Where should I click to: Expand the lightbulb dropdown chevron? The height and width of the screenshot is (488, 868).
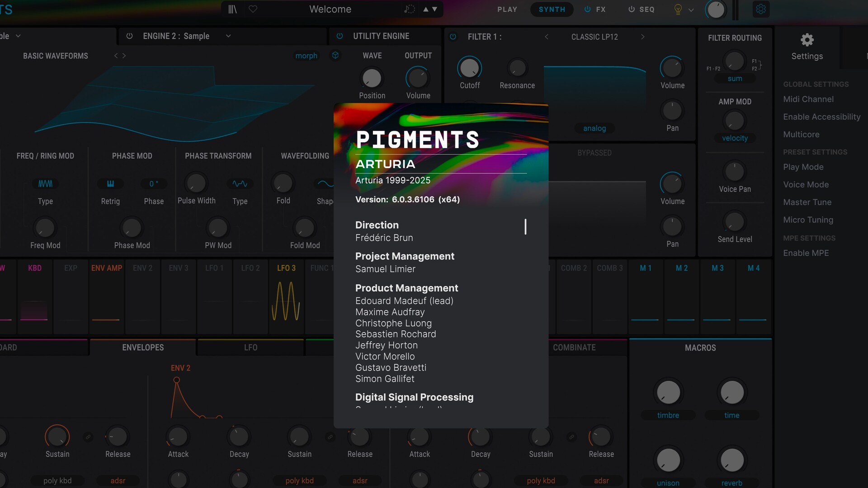(691, 9)
